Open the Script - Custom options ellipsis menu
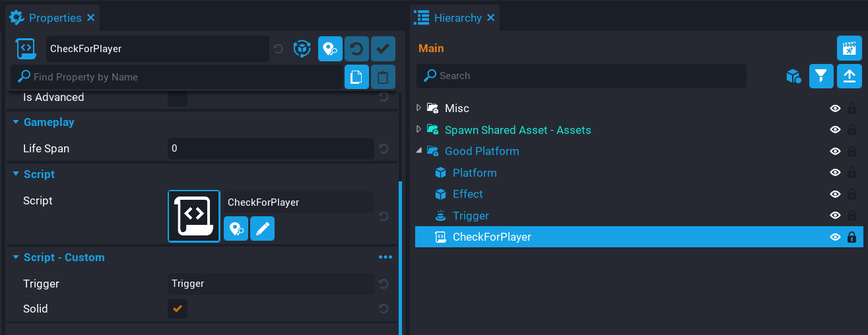The height and width of the screenshot is (335, 868). coord(385,257)
